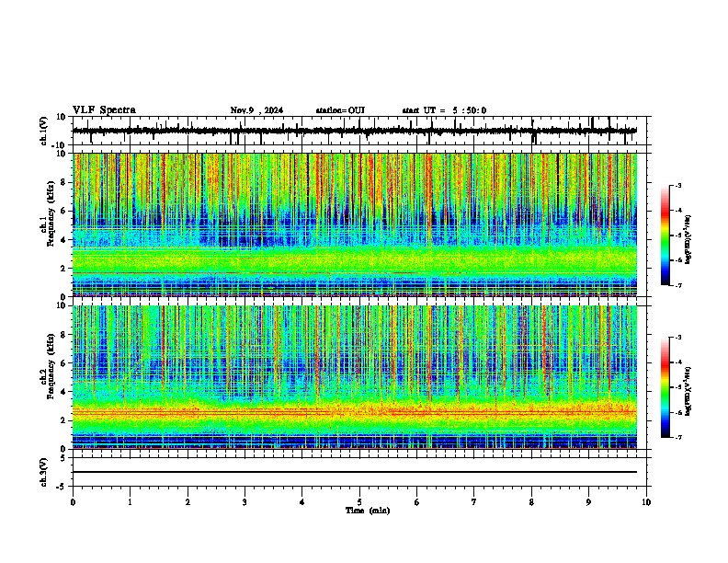This screenshot has height=563, width=728.
Task: Click the "-7" label on the ch.1 colorbar
Action: pyautogui.click(x=678, y=285)
